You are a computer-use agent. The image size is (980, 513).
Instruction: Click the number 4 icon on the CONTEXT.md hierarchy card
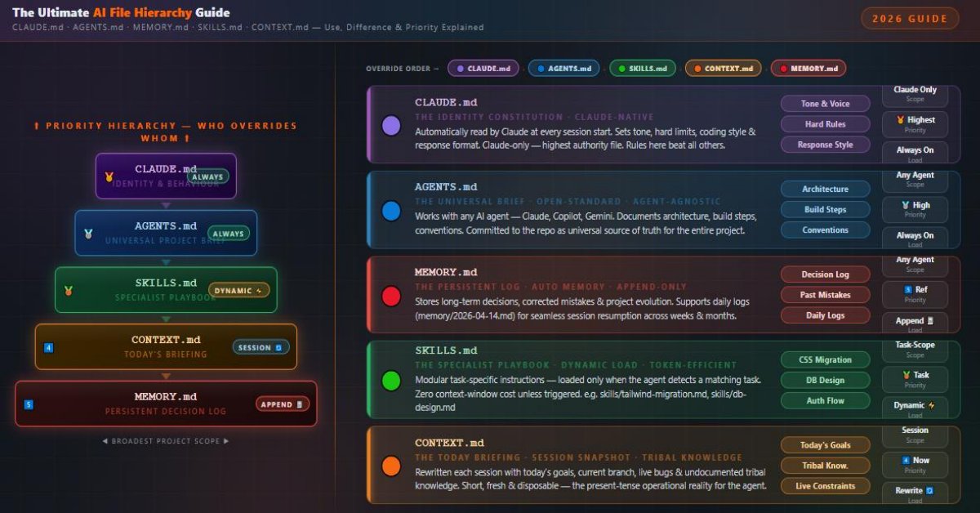click(x=49, y=348)
